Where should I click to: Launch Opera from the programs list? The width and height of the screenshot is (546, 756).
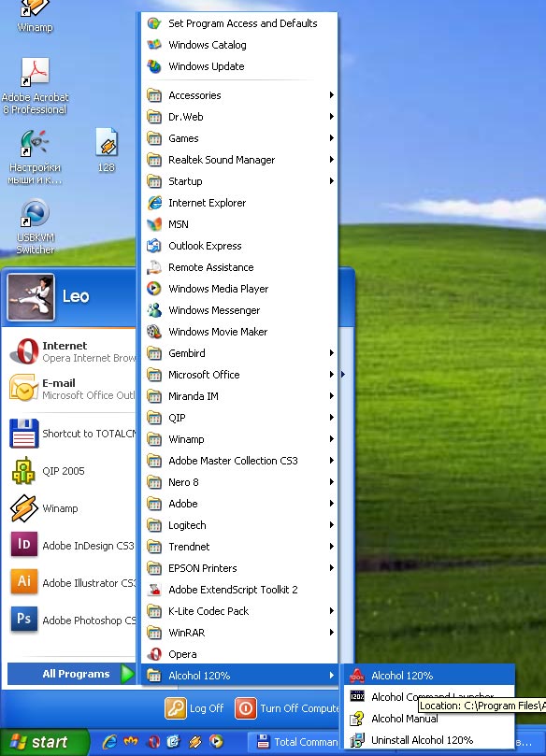239,654
